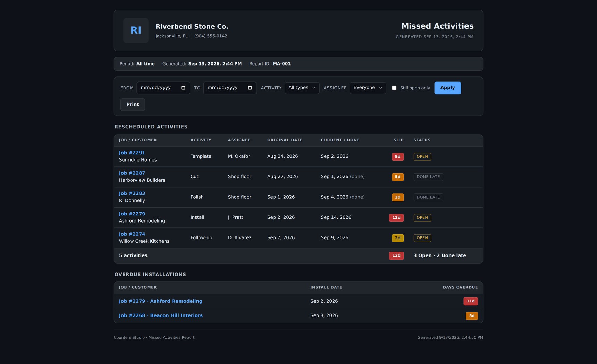Click the Template activity cell
597x364 pixels.
pos(201,156)
